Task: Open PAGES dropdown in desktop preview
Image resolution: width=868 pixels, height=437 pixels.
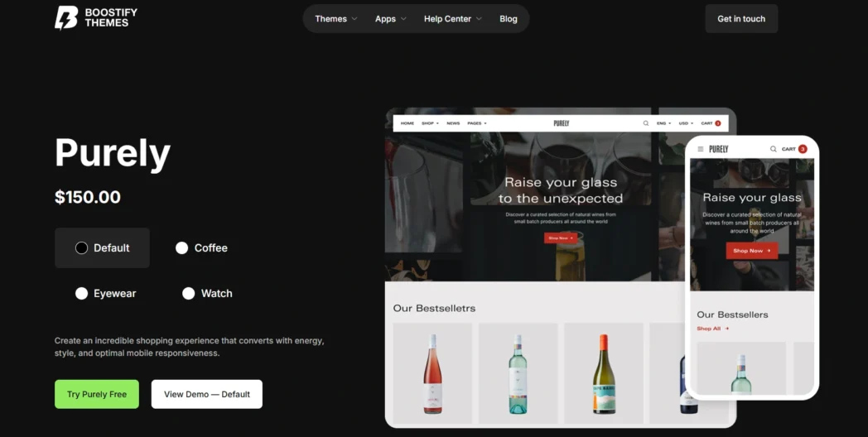Action: point(476,123)
